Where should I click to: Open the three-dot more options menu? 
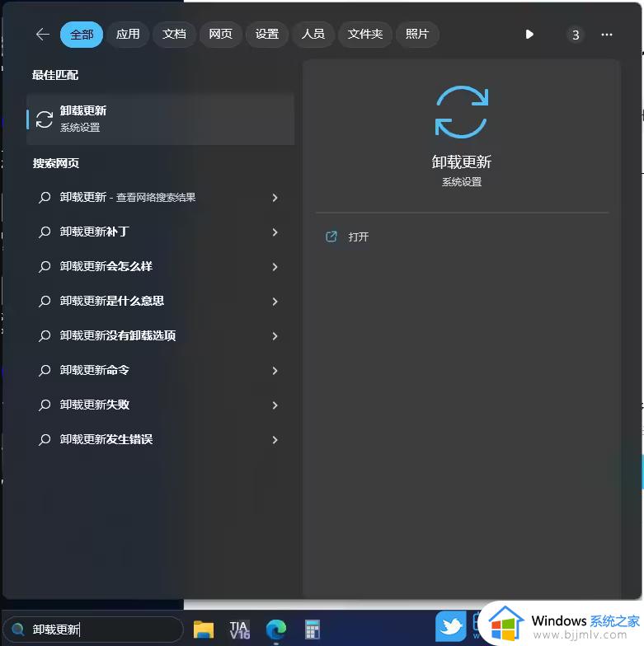coord(607,35)
